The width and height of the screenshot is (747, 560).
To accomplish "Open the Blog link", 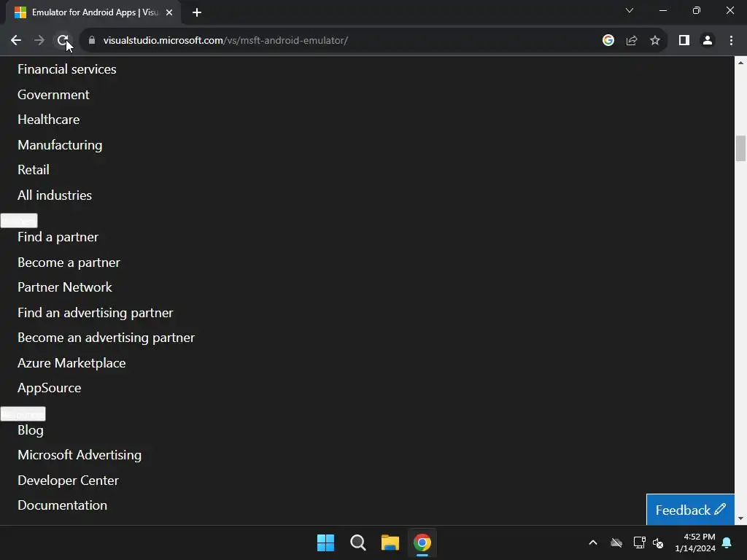I will click(x=31, y=430).
